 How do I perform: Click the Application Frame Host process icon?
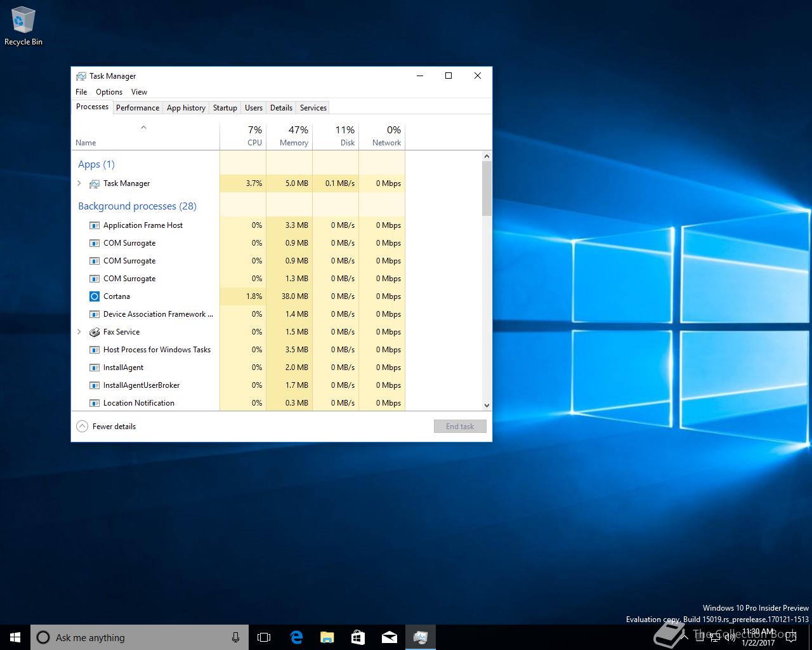tap(95, 225)
